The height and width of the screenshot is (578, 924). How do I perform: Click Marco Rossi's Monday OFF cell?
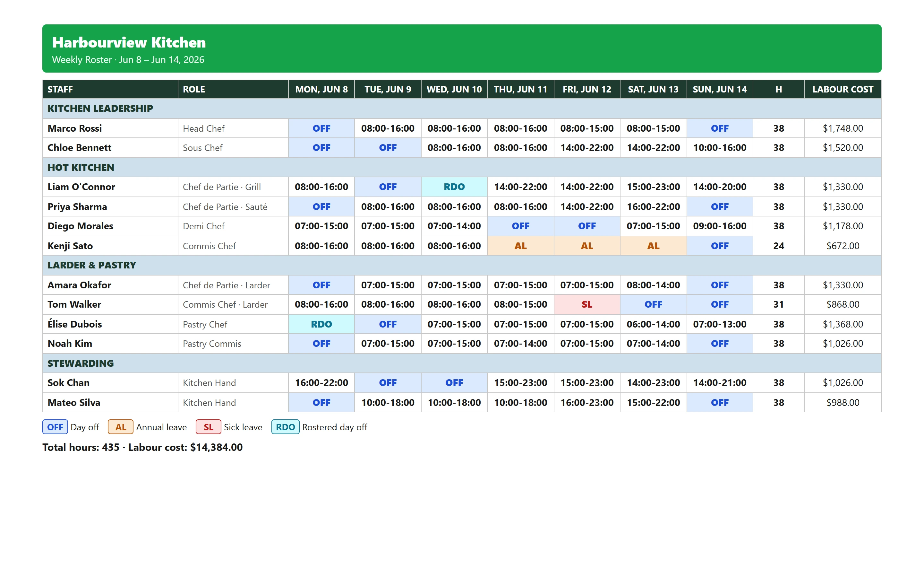click(x=321, y=128)
